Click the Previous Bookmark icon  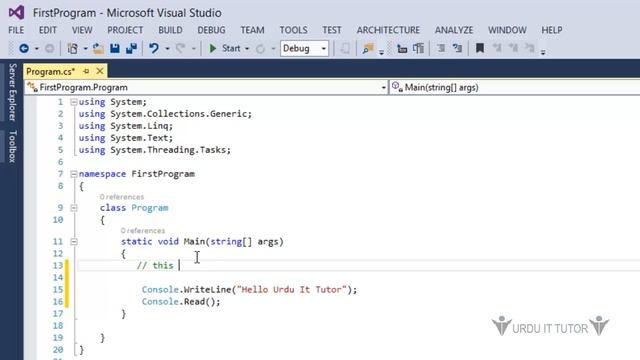pos(497,49)
